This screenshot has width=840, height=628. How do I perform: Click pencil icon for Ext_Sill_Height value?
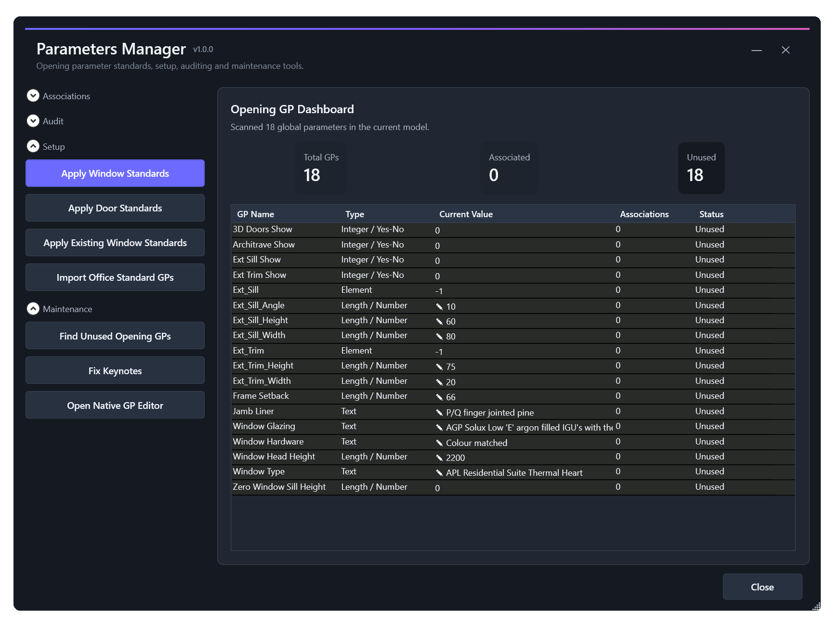pyautogui.click(x=439, y=321)
